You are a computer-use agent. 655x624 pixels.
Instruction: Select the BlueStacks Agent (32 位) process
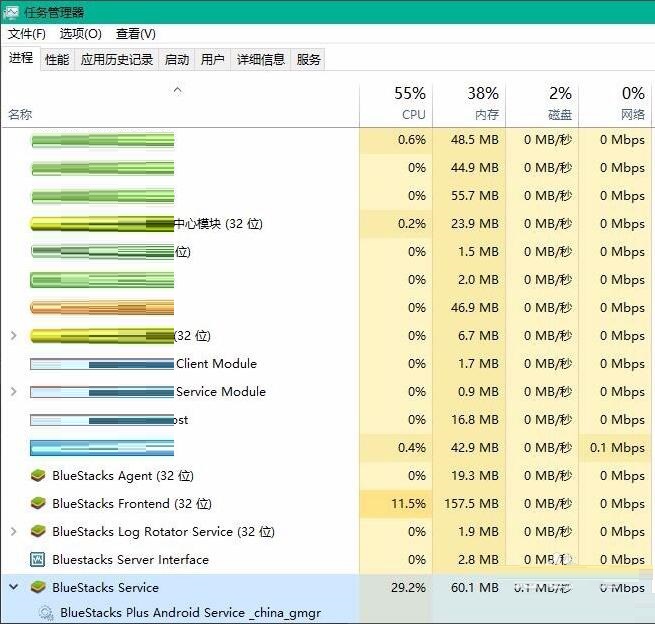pos(123,475)
